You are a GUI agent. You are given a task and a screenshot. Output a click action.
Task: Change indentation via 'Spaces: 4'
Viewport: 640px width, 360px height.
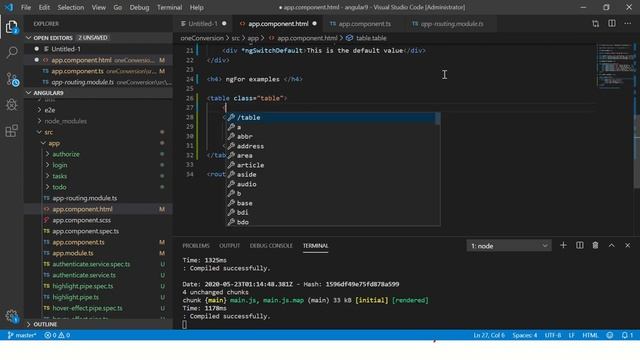[x=524, y=335]
